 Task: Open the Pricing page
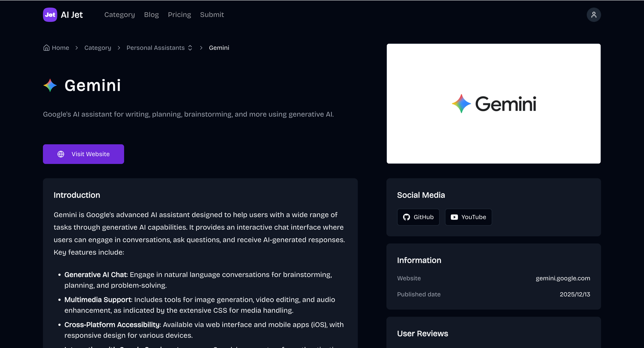179,15
